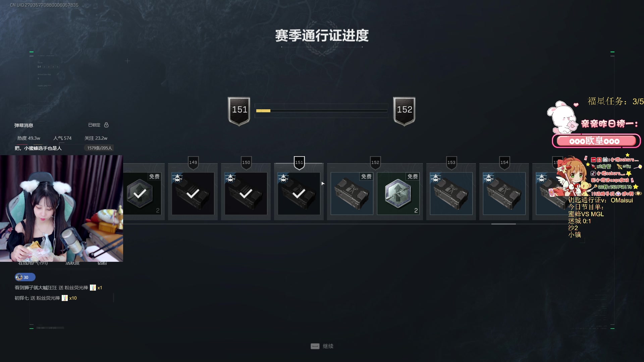Click the tier 153 marker label
The height and width of the screenshot is (362, 644).
tap(451, 163)
